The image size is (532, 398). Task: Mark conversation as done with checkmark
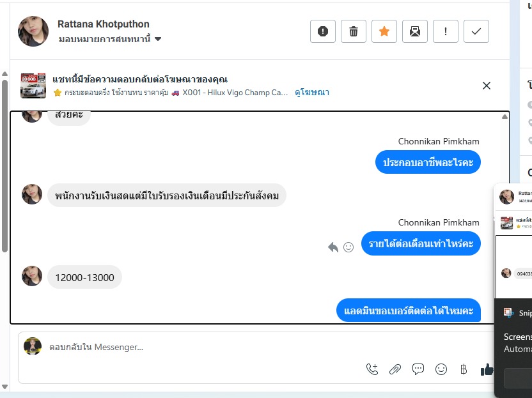click(476, 31)
